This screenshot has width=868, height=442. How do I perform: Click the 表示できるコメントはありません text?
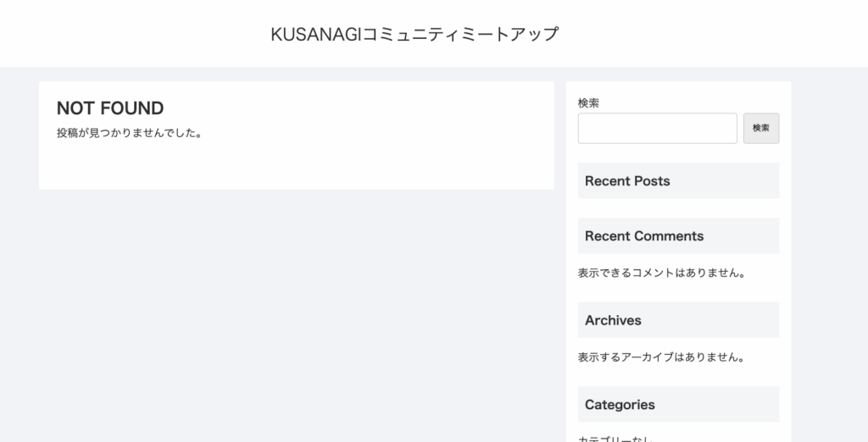pos(661,273)
